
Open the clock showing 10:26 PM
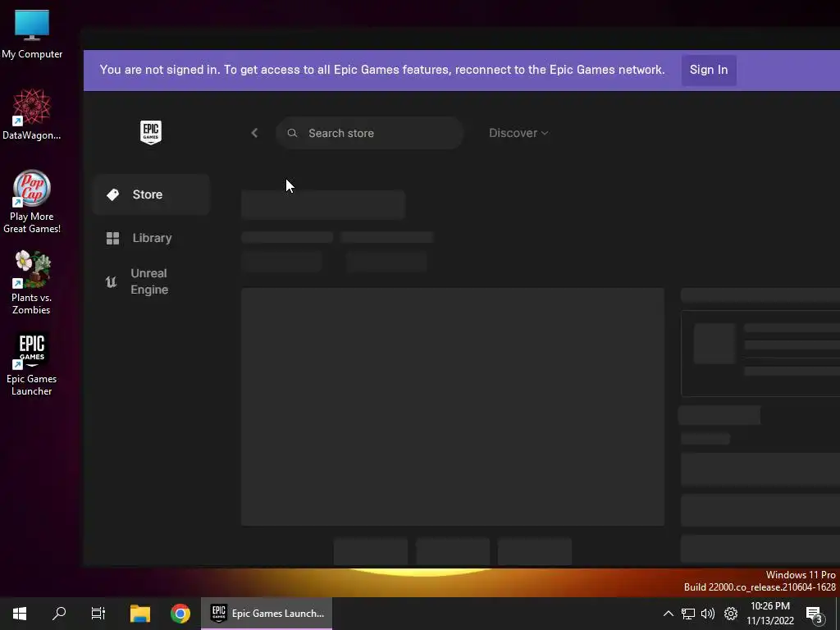pyautogui.click(x=770, y=614)
